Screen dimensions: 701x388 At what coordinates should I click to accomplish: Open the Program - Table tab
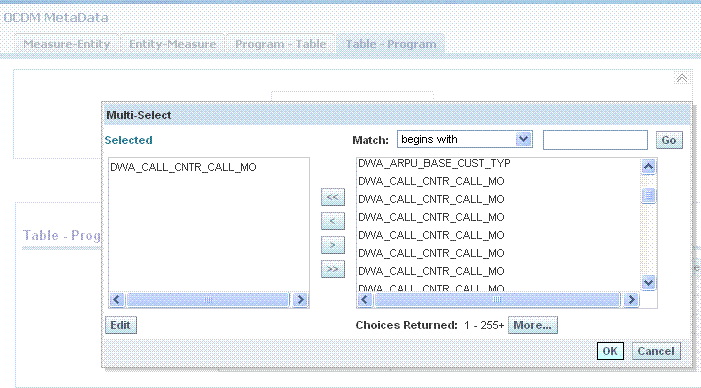pos(280,44)
